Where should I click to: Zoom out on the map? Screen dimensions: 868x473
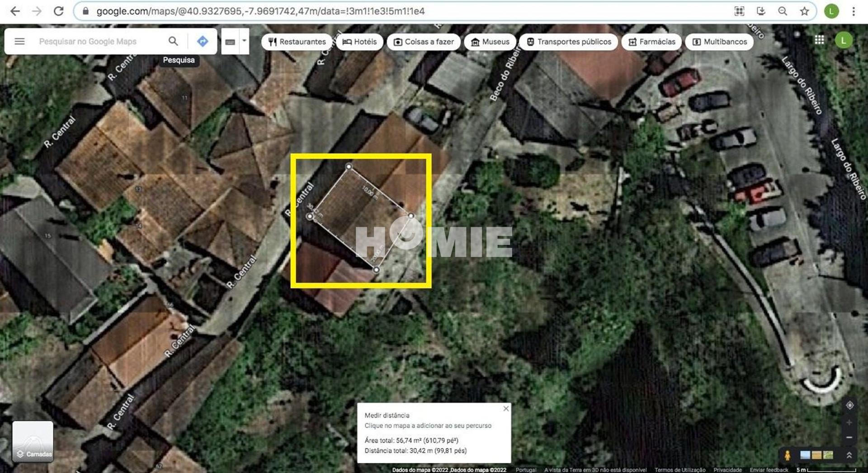[x=849, y=437]
